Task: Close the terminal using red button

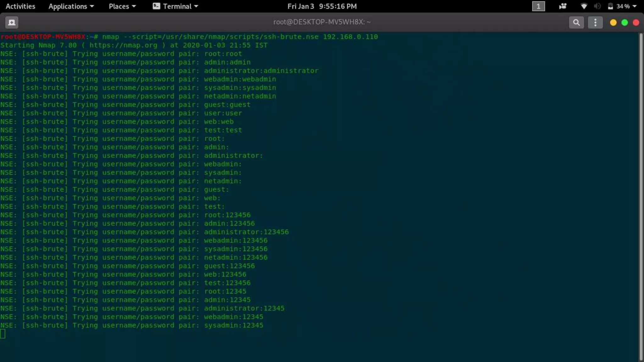Action: click(x=636, y=22)
